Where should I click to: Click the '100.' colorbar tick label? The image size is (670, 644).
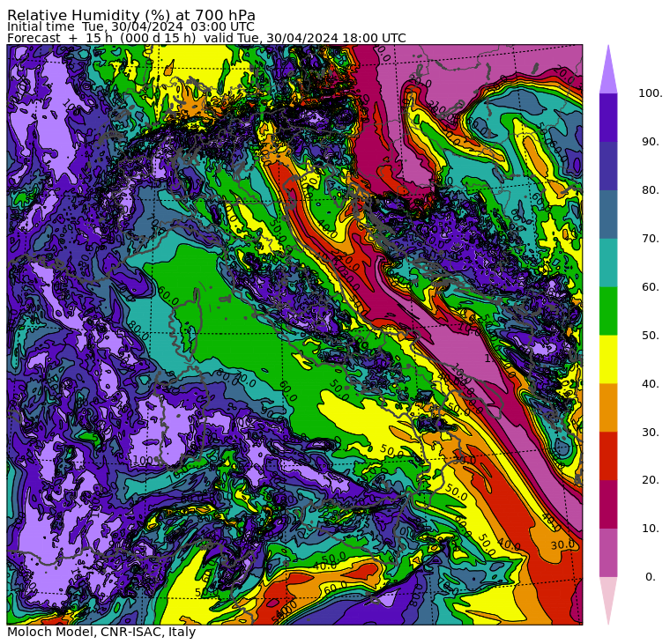click(x=651, y=93)
